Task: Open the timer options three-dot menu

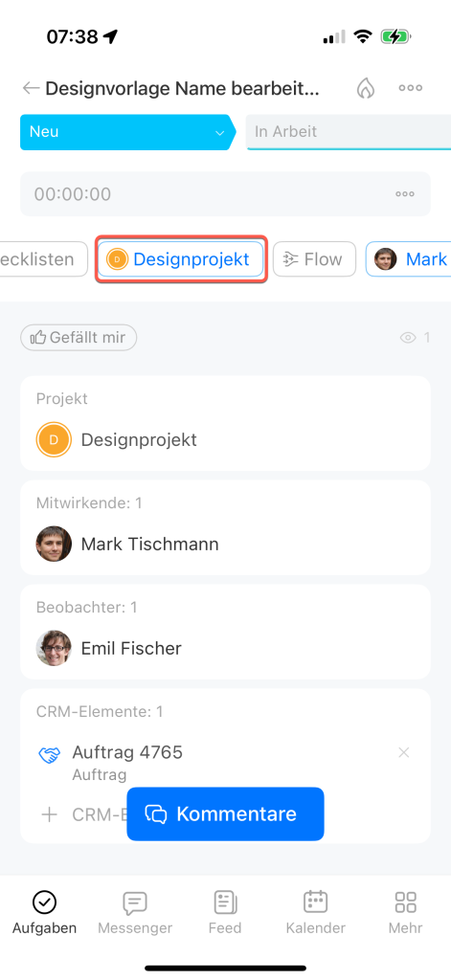Action: (405, 193)
